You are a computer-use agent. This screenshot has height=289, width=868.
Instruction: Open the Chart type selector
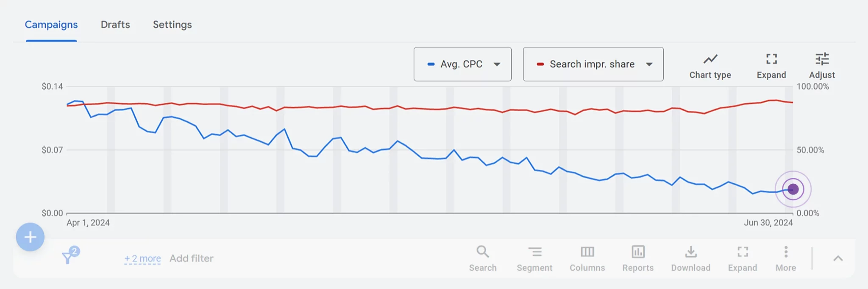coord(710,65)
